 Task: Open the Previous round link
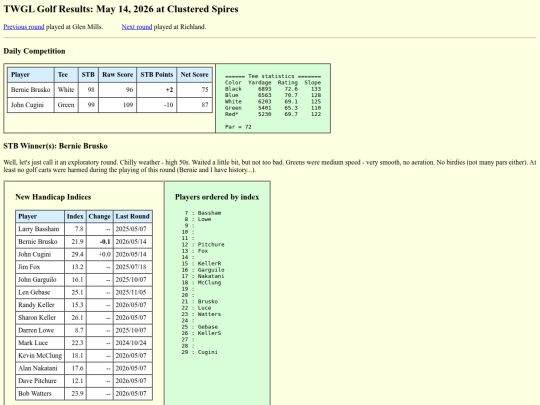24,27
